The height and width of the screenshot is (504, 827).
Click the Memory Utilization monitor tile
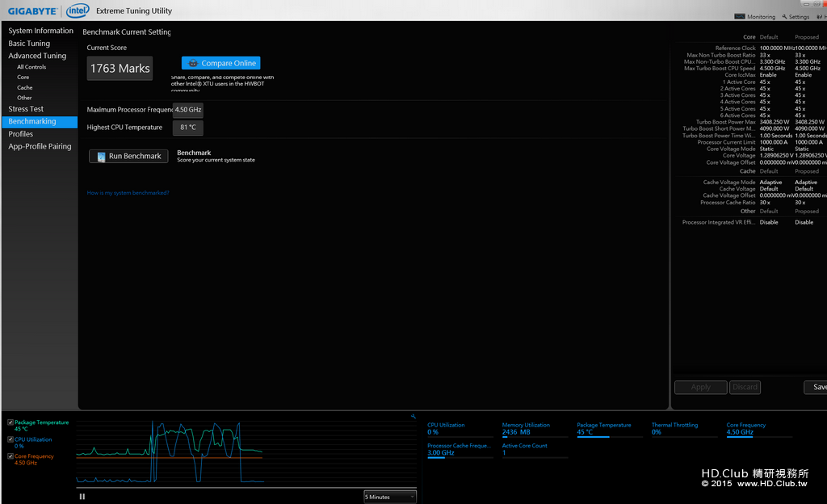click(x=535, y=429)
